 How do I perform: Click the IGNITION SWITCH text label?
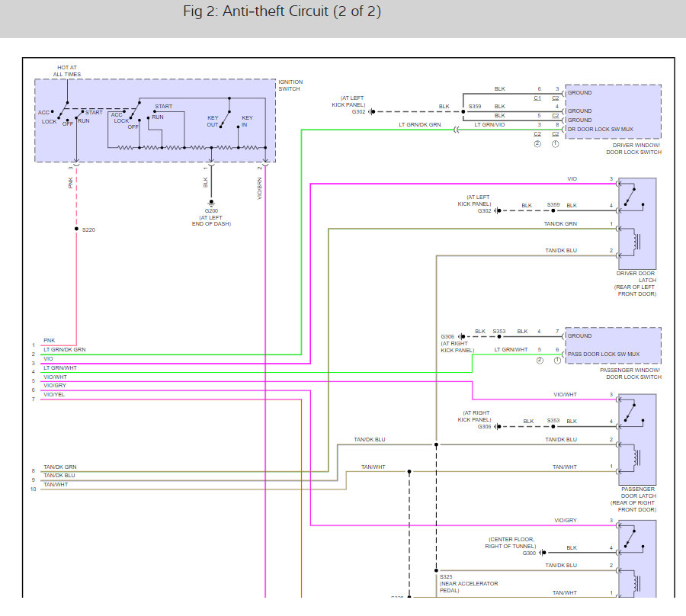coord(290,85)
